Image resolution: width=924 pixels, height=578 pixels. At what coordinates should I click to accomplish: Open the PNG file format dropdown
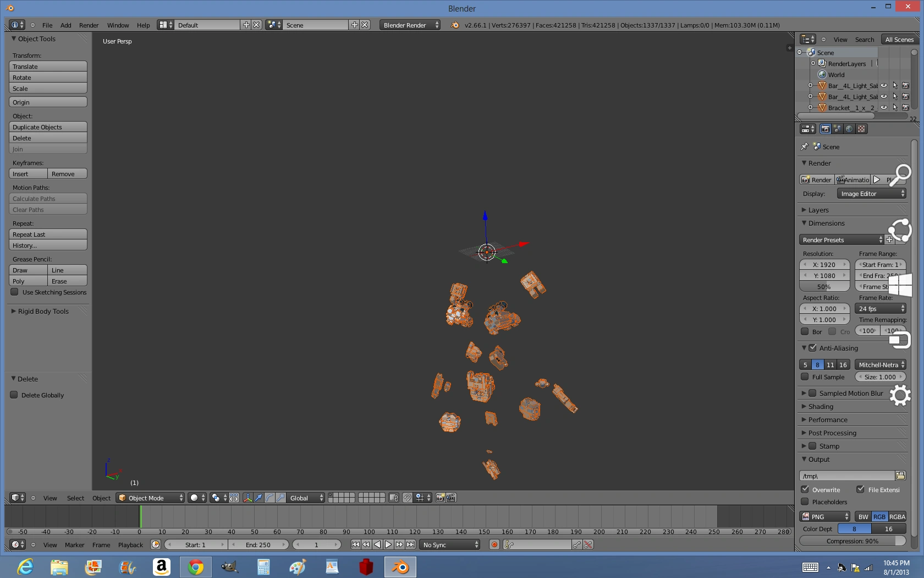tap(825, 516)
